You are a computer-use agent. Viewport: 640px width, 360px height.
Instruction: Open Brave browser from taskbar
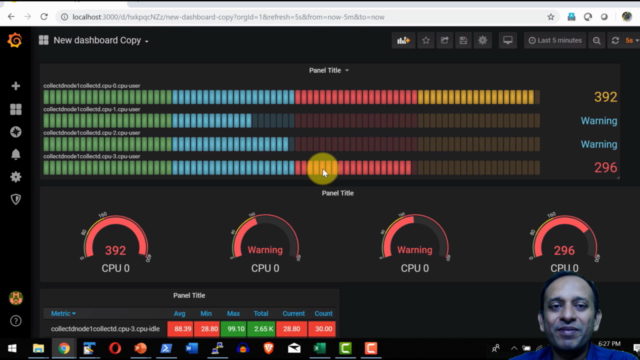tap(268, 348)
